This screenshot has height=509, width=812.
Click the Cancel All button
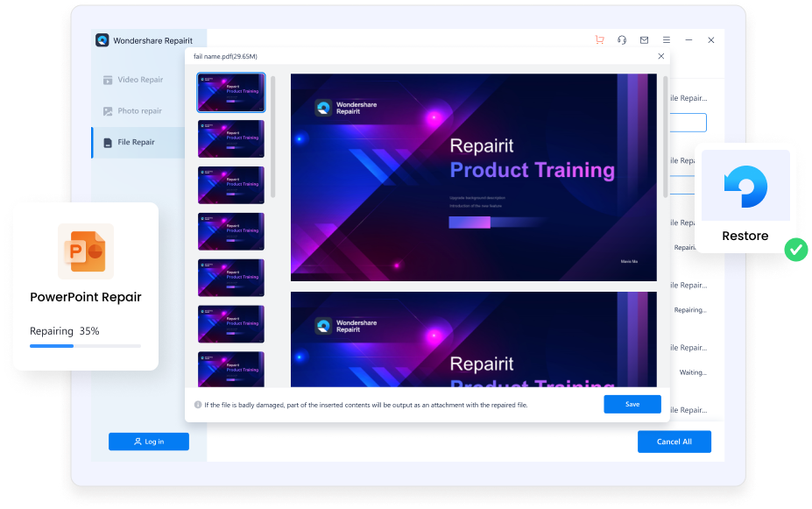pyautogui.click(x=674, y=442)
